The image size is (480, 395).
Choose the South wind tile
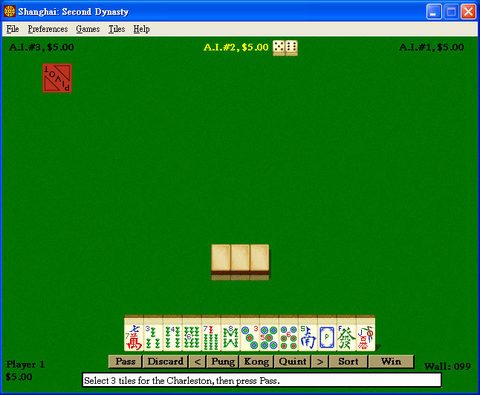click(308, 333)
